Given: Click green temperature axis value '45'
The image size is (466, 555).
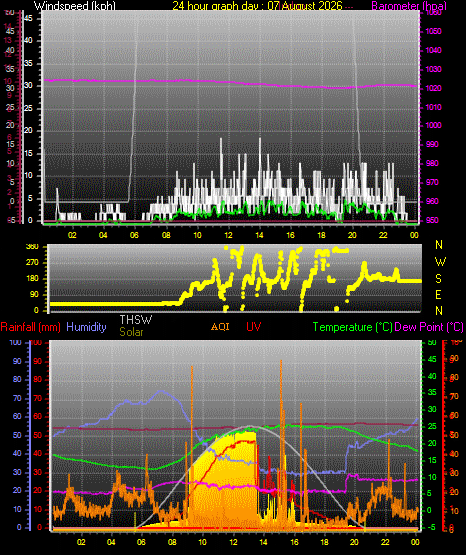Looking at the screenshot, I should [x=432, y=359].
